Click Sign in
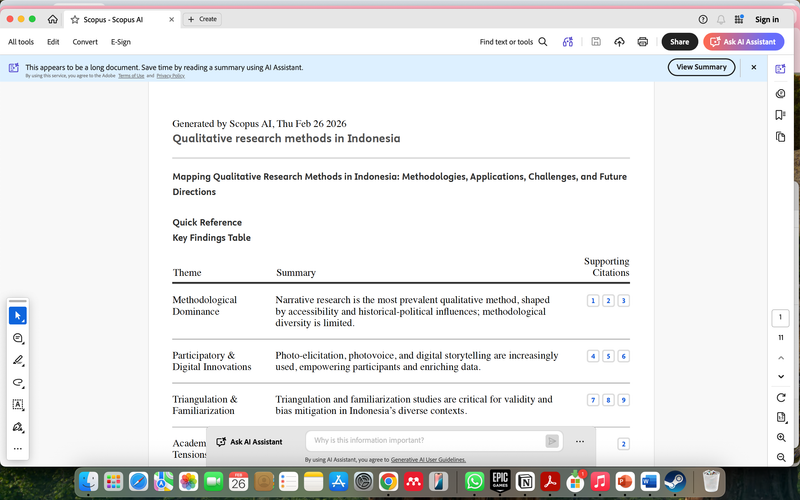 pos(767,19)
